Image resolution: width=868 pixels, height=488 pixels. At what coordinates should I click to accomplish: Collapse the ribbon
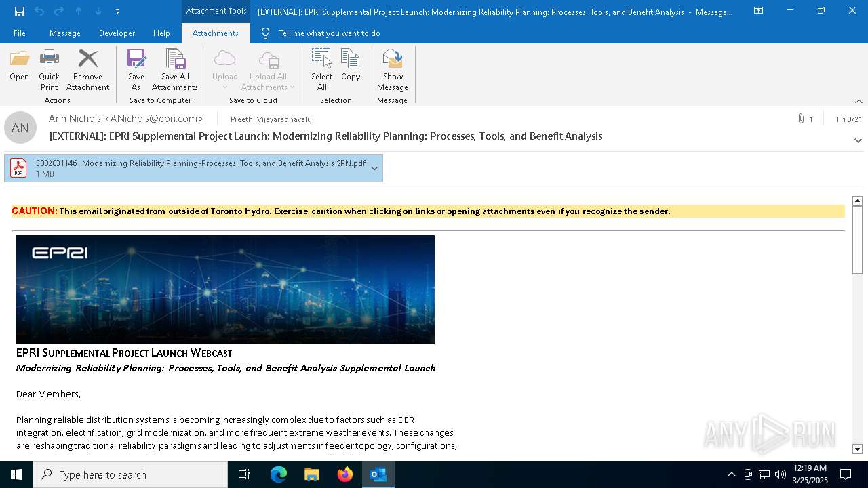859,101
